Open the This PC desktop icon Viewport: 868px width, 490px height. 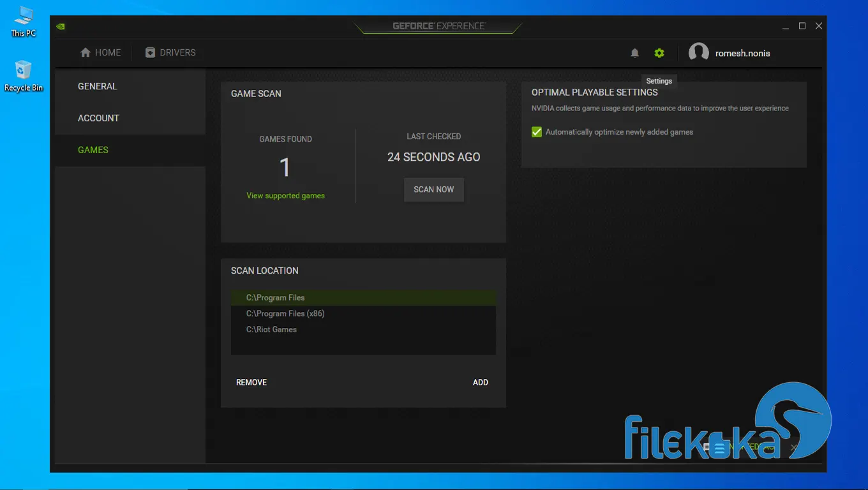click(x=24, y=21)
